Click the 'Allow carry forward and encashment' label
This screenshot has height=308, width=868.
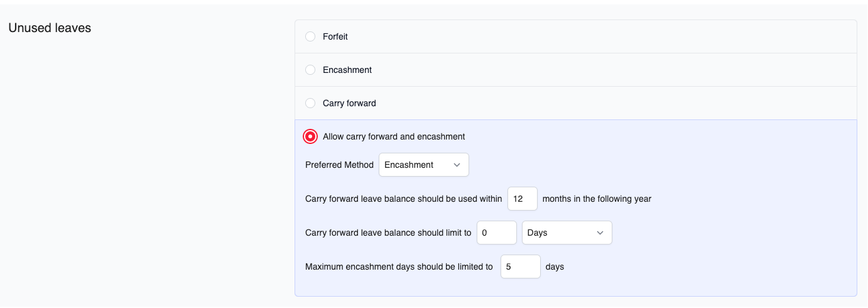(394, 136)
